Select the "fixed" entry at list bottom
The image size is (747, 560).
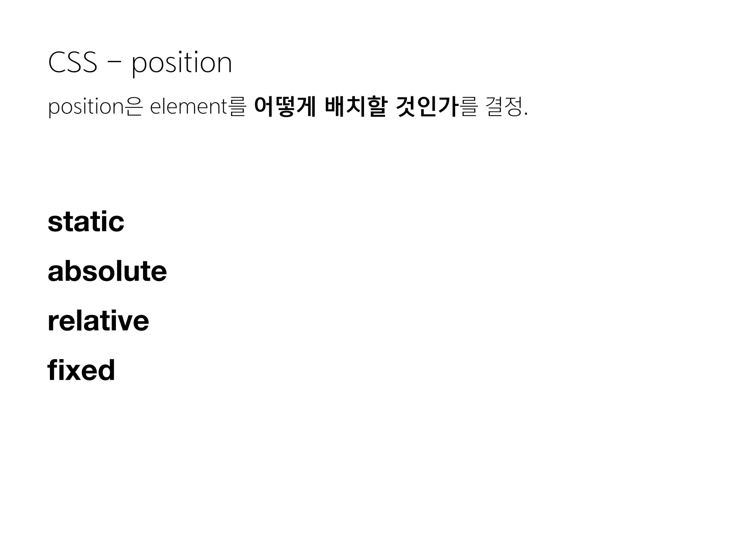point(81,370)
